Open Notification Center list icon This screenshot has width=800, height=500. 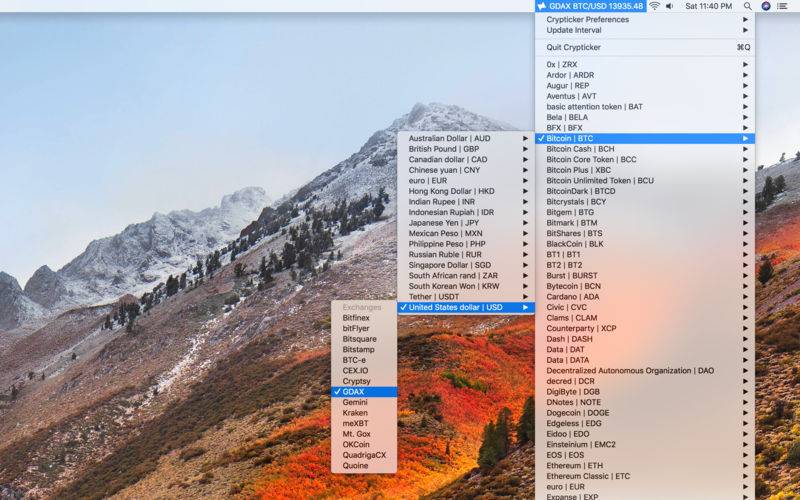tap(782, 6)
